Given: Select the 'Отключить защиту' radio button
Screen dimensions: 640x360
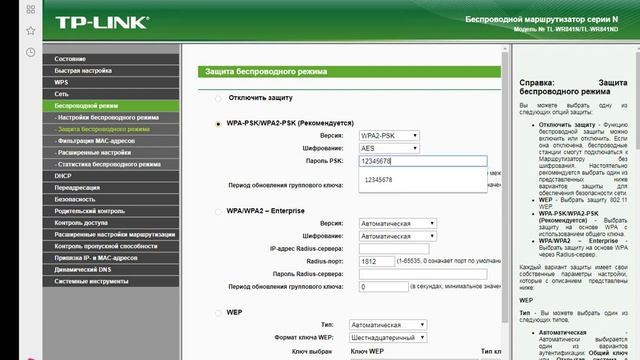Looking at the screenshot, I should tap(218, 98).
